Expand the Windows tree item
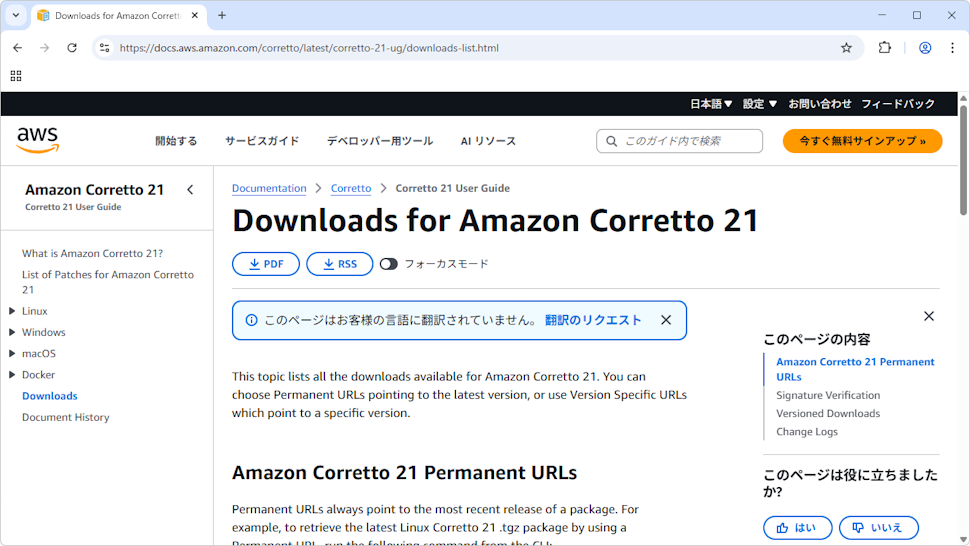The width and height of the screenshot is (970, 546). click(x=12, y=332)
